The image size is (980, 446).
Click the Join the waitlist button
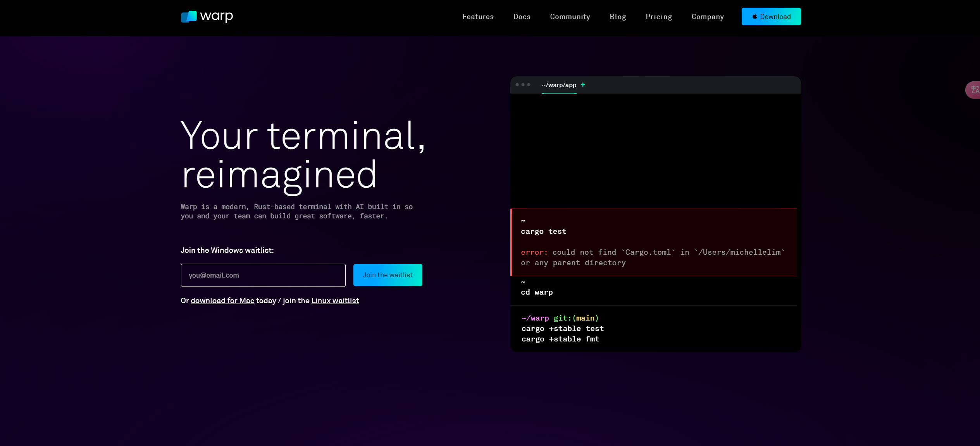388,275
